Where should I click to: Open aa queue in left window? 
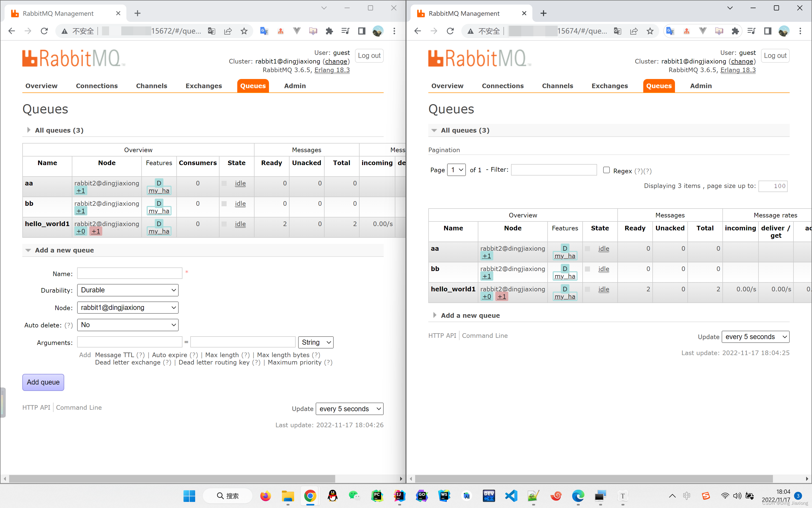pyautogui.click(x=29, y=183)
